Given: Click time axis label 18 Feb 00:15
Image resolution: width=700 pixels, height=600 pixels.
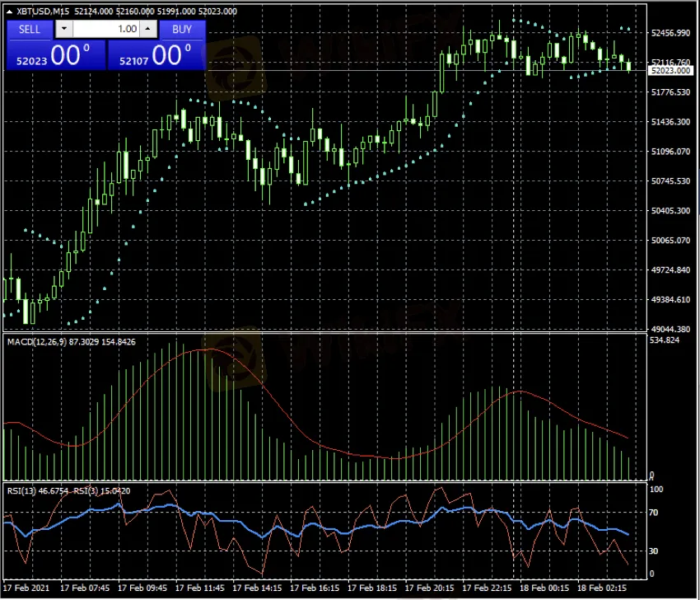Looking at the screenshot, I should point(544,588).
